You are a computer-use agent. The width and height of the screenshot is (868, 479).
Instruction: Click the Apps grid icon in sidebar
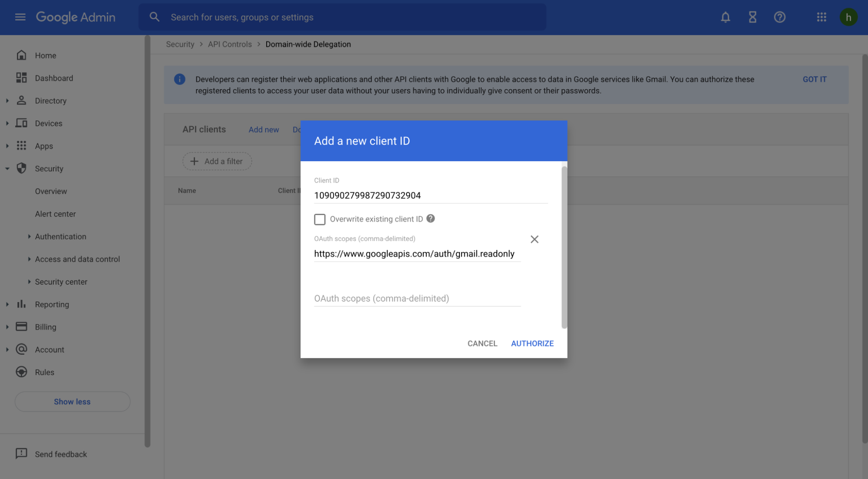[x=21, y=146]
